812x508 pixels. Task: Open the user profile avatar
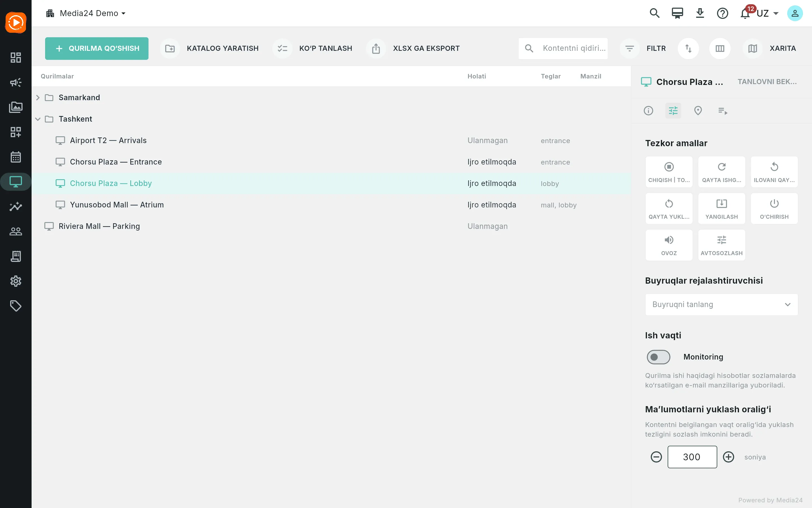pos(795,14)
